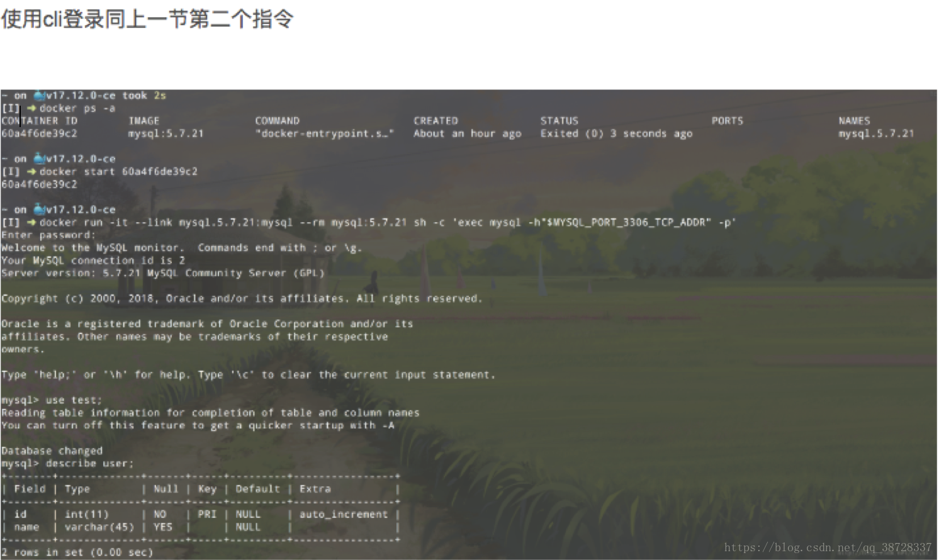Click the 'docker run -it --link' command line
939x560 pixels.
pos(387,222)
